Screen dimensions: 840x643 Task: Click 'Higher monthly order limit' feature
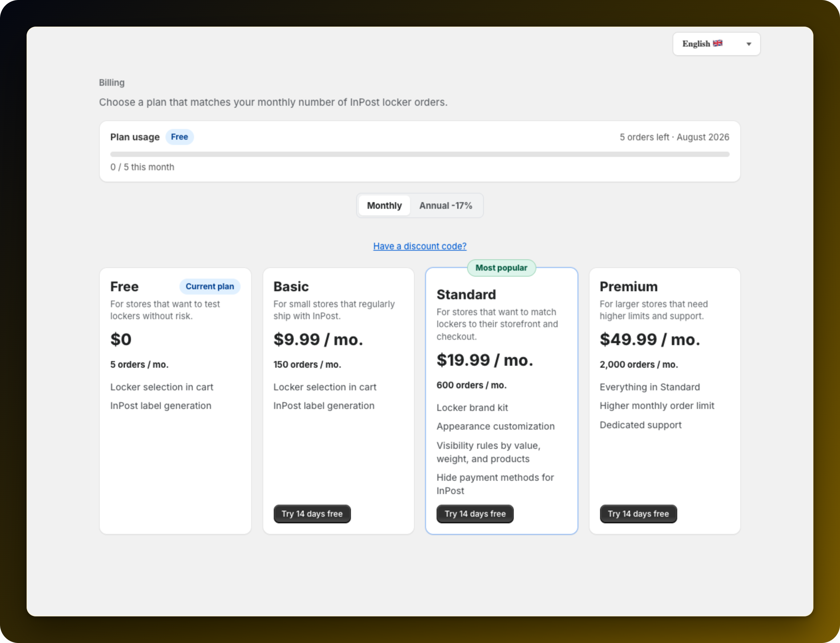[x=657, y=406]
